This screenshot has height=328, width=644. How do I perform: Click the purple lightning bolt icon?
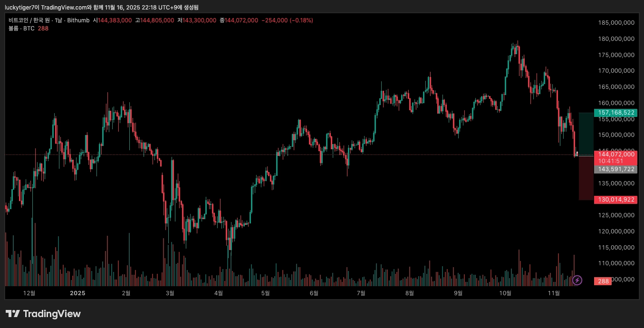pyautogui.click(x=577, y=280)
